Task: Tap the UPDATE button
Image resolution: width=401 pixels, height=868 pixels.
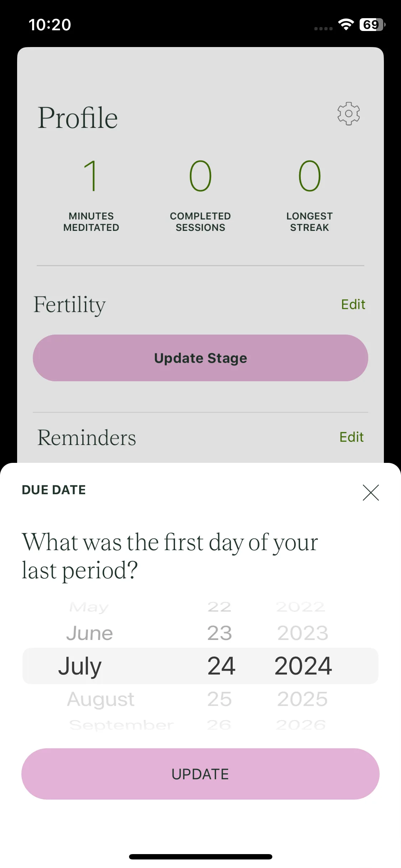Action: tap(200, 774)
